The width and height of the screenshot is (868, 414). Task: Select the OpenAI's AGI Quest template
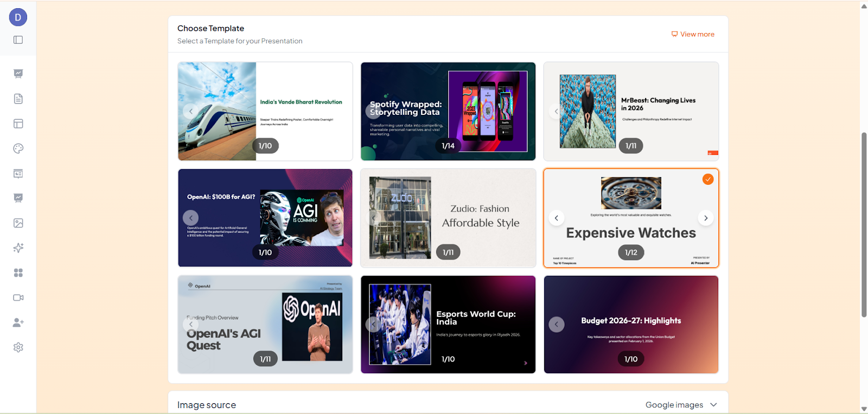pos(265,325)
